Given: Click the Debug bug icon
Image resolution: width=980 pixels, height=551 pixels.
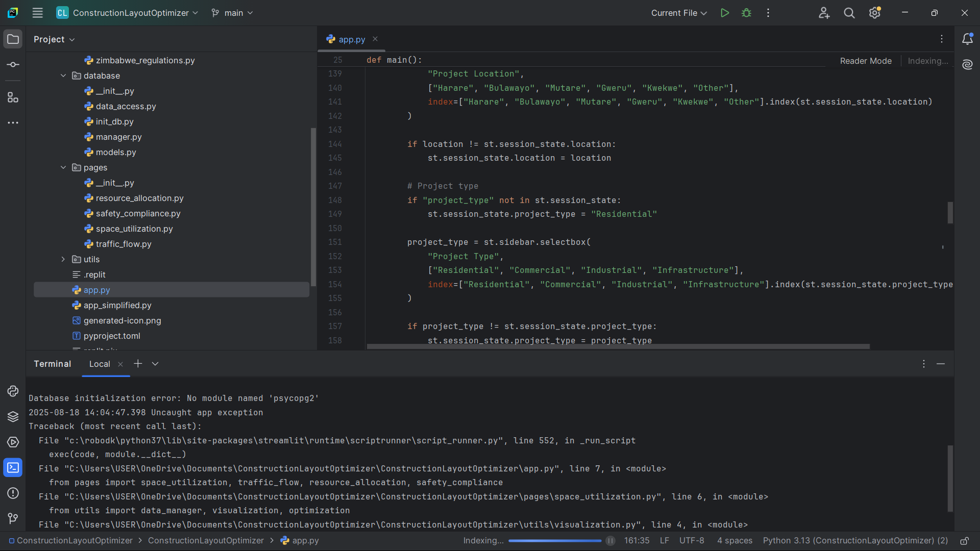Looking at the screenshot, I should pyautogui.click(x=746, y=13).
